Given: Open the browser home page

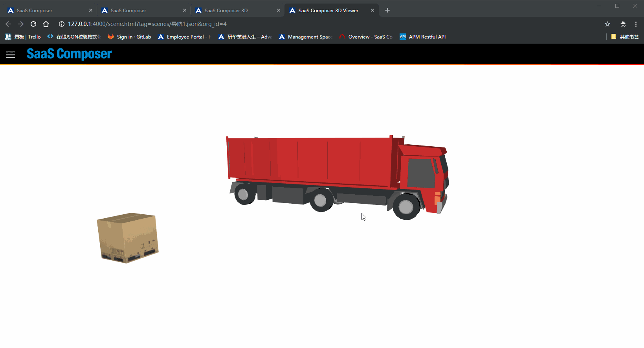Looking at the screenshot, I should pos(46,24).
